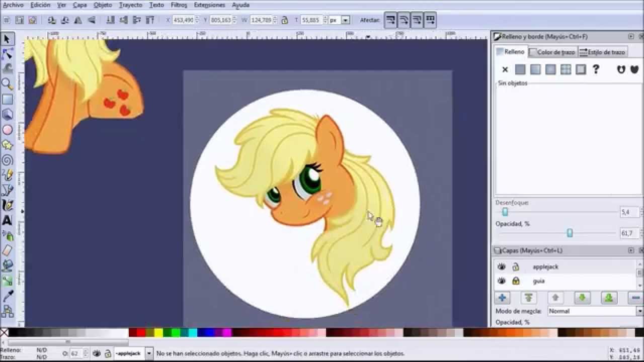644x362 pixels.
Task: Click Unset paint question mark icon
Action: pyautogui.click(x=596, y=70)
